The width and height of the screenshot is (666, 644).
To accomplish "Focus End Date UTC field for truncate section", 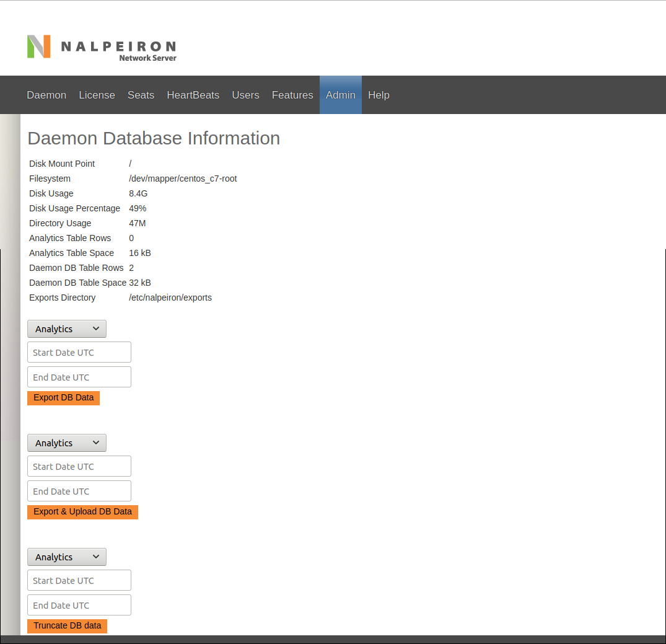I will click(x=79, y=605).
